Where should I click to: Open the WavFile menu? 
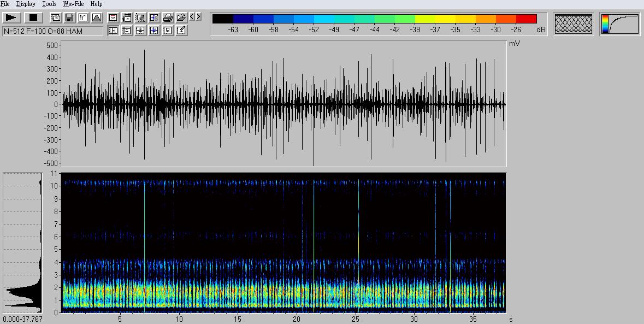tap(73, 4)
